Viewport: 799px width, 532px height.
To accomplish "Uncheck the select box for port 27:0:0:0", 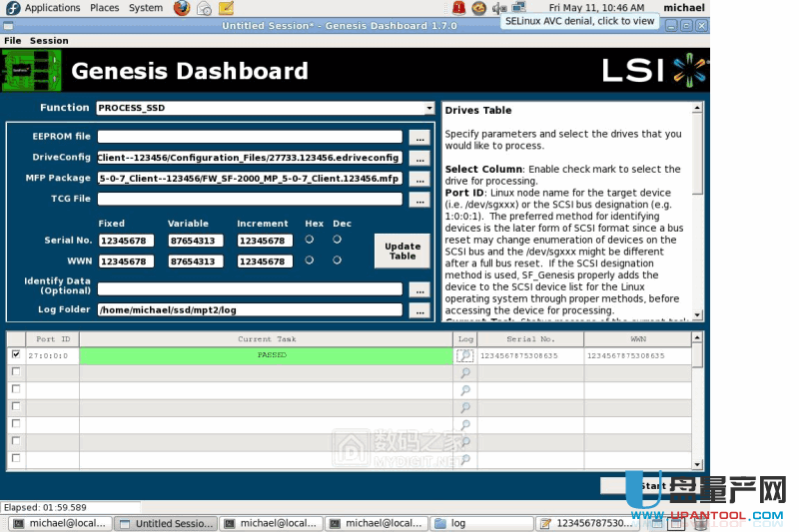I will click(14, 354).
